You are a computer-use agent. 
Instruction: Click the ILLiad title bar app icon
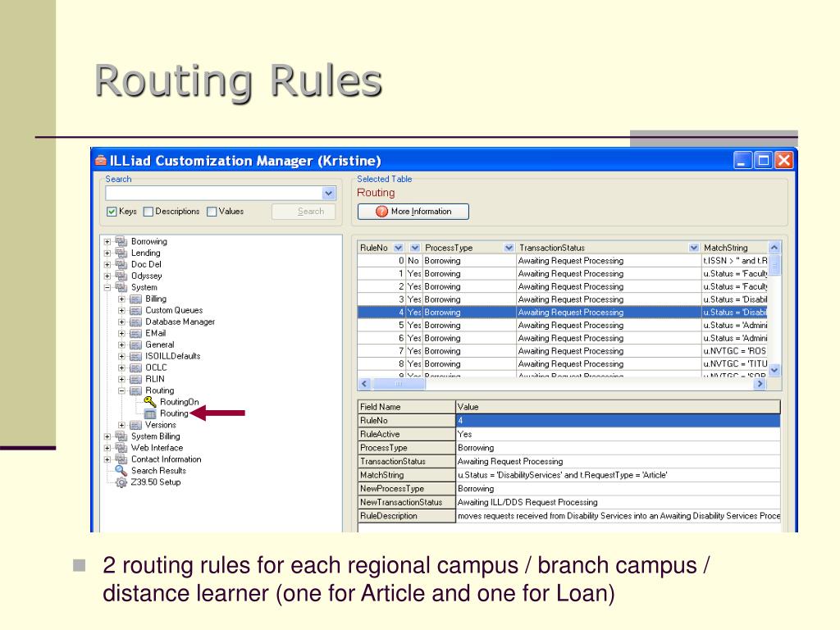pos(101,160)
